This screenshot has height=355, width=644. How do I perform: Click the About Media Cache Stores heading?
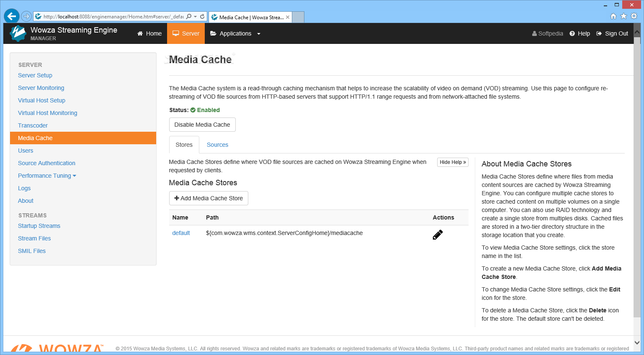[526, 164]
